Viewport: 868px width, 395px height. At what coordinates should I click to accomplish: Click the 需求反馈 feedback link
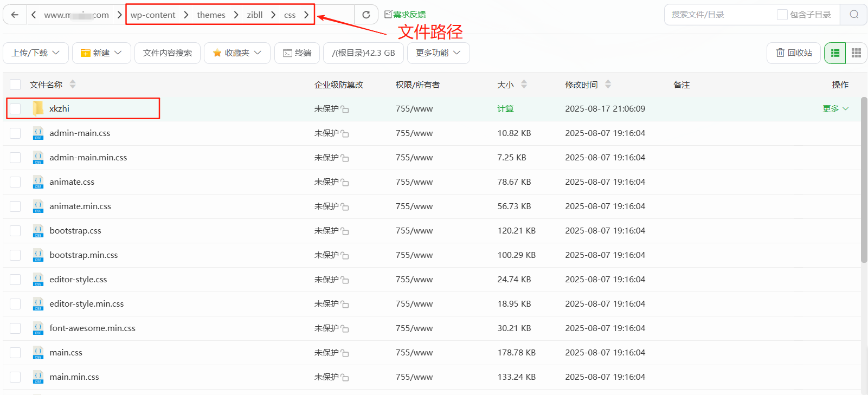[405, 15]
